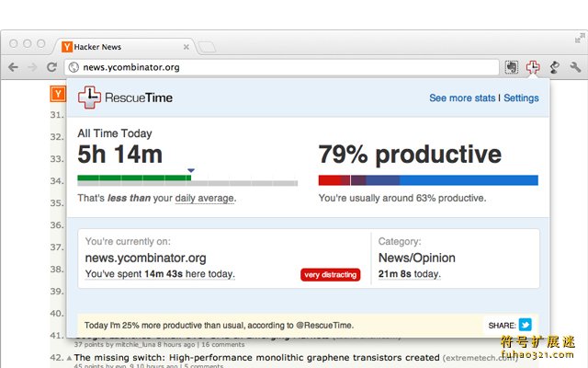Click the News/Opinion category label

[x=416, y=258]
